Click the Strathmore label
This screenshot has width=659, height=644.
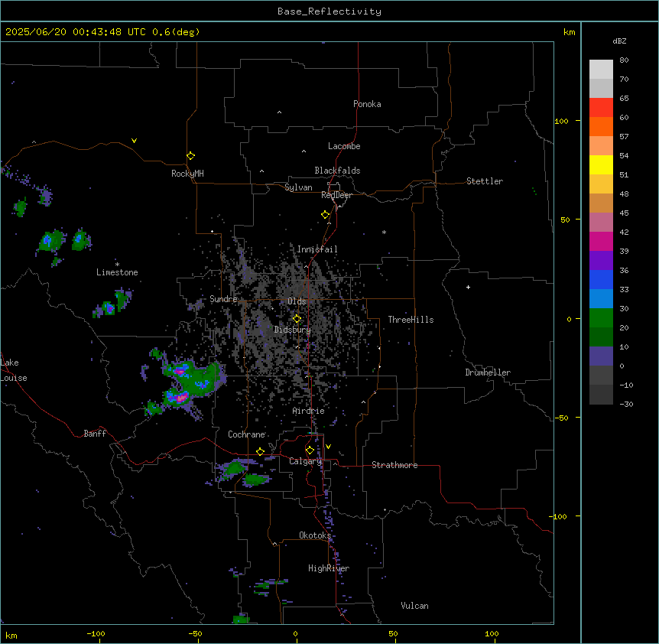[x=394, y=465]
